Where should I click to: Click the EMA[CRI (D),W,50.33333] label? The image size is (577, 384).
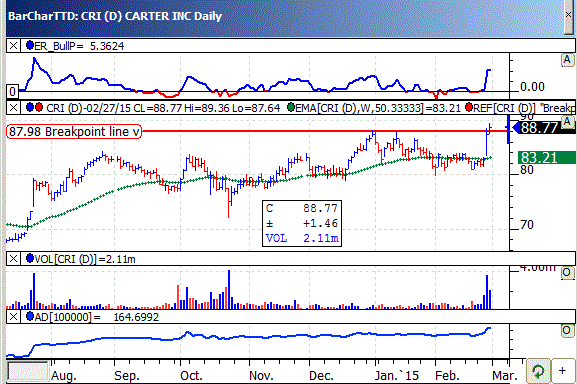coord(378,108)
